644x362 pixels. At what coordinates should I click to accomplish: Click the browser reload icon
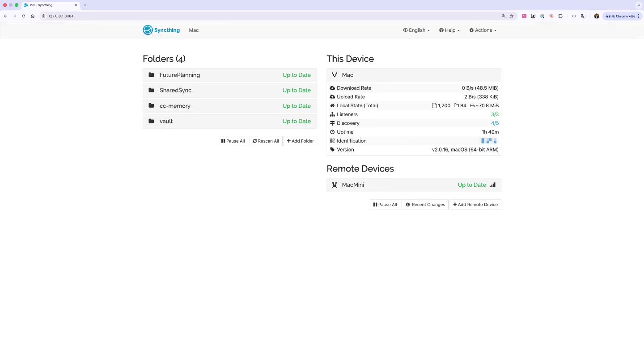[24, 16]
